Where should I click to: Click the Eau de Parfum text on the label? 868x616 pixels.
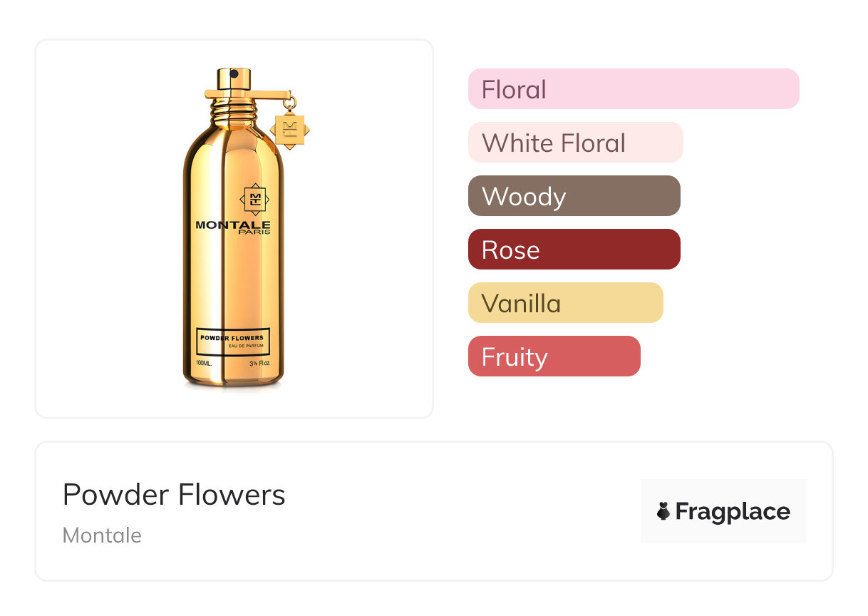pos(247,346)
